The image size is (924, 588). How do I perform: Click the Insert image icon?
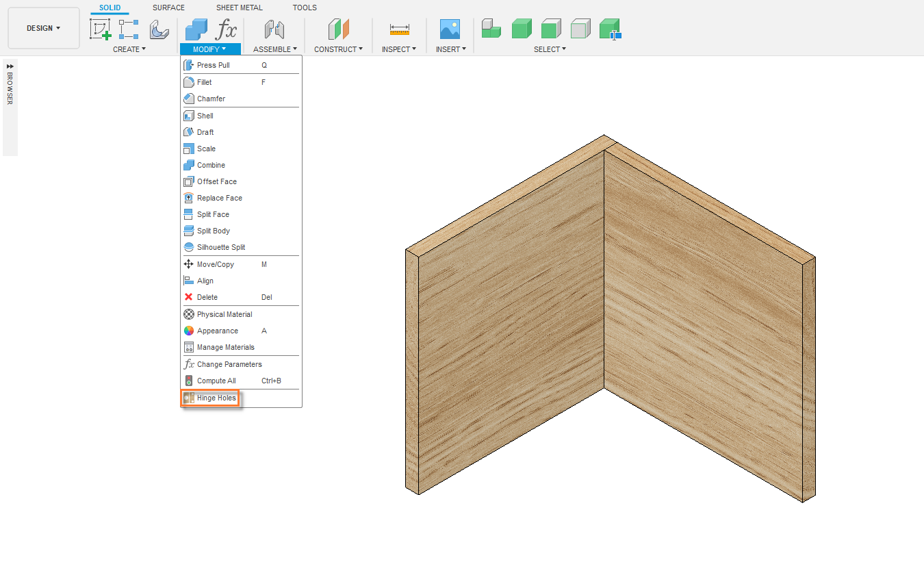pos(450,29)
